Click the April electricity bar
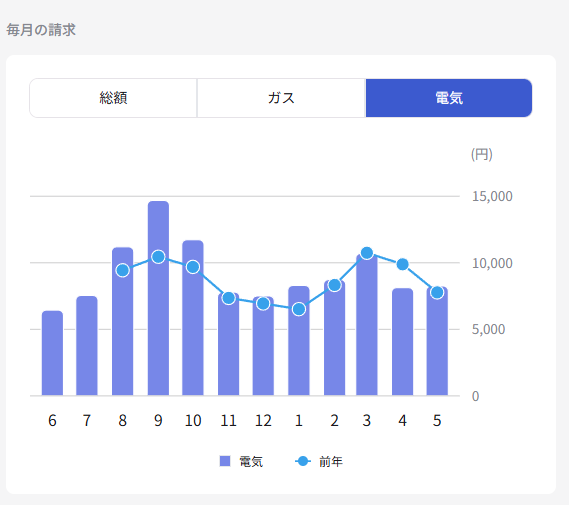The width and height of the screenshot is (569, 505). (402, 341)
